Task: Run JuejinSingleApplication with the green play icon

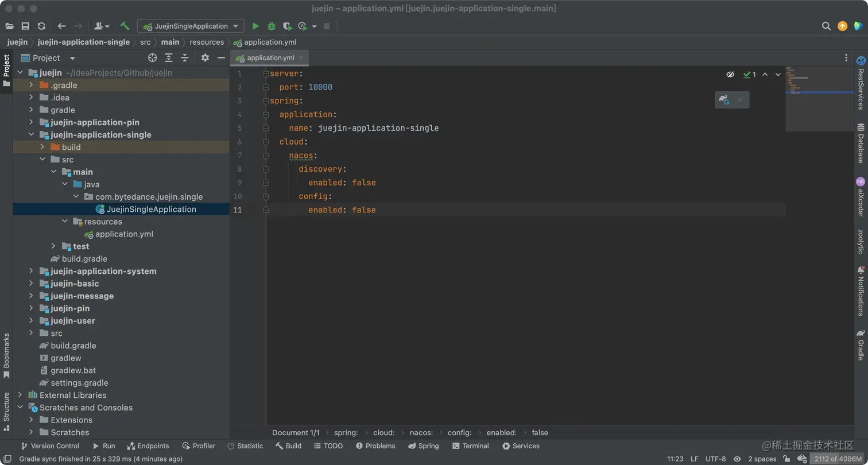Action: point(255,26)
